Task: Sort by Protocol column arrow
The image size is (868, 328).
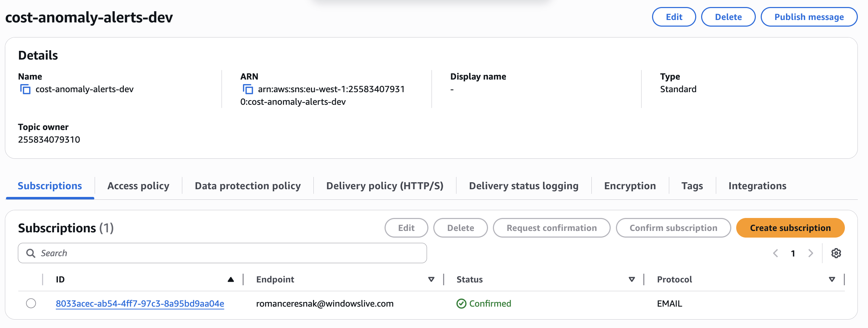Action: point(832,279)
